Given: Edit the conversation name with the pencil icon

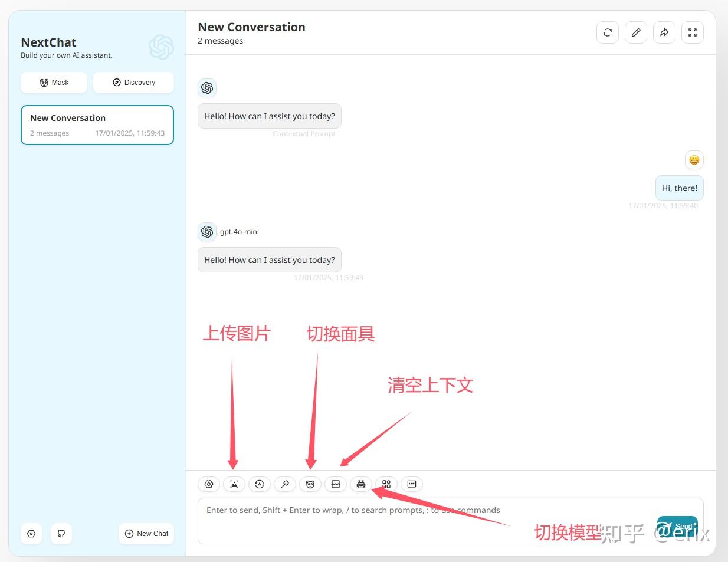Looking at the screenshot, I should coord(636,32).
